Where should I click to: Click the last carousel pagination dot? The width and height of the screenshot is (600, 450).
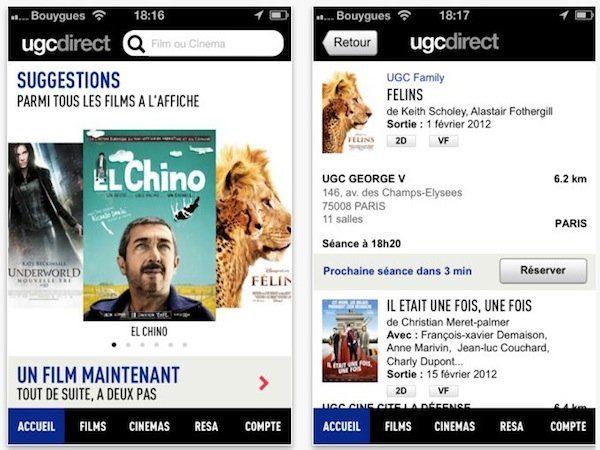pyautogui.click(x=185, y=345)
